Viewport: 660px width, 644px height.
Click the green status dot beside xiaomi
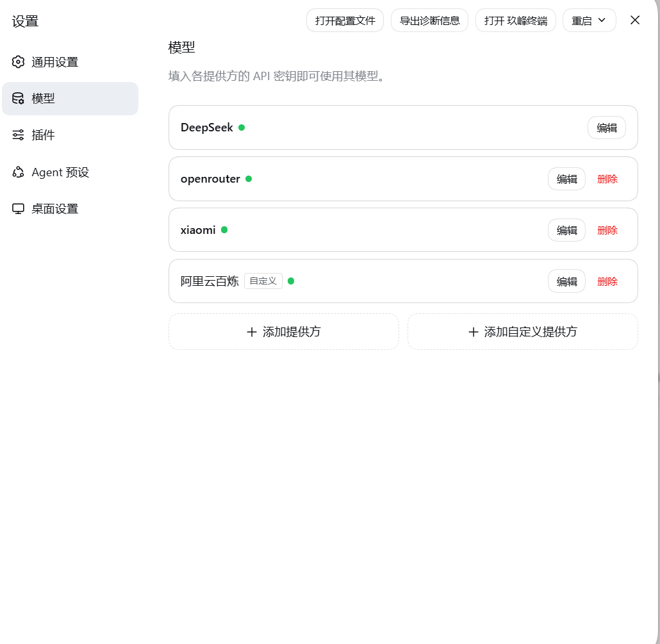(224, 230)
